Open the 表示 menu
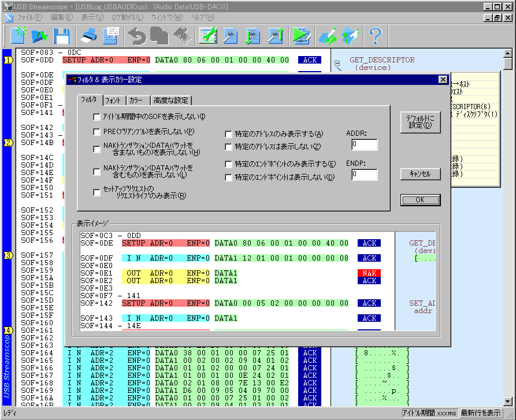The height and width of the screenshot is (420, 516). (92, 17)
